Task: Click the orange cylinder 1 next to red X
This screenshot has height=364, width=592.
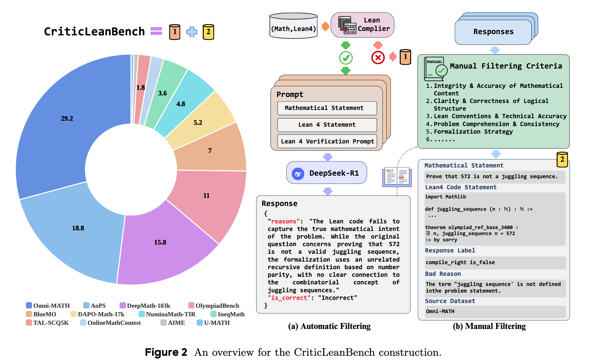Action: tap(405, 57)
